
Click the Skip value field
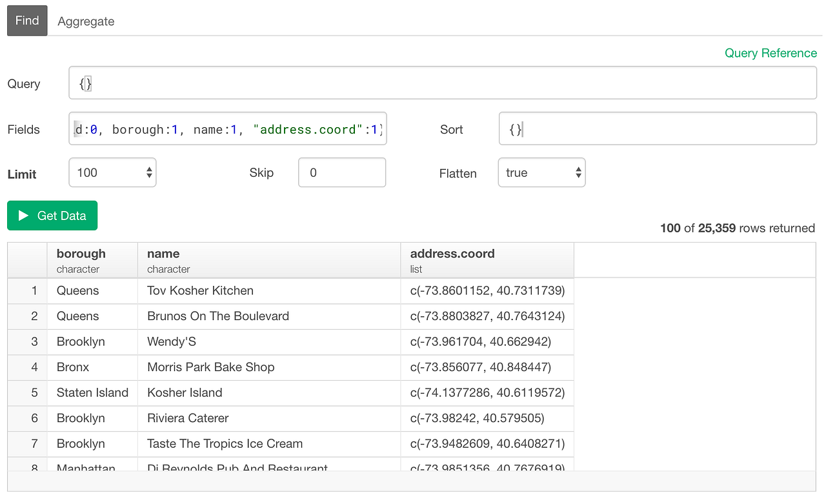341,172
